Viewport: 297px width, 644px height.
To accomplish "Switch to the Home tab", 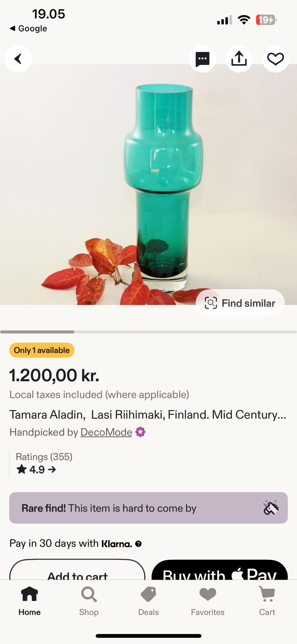I will (29, 601).
